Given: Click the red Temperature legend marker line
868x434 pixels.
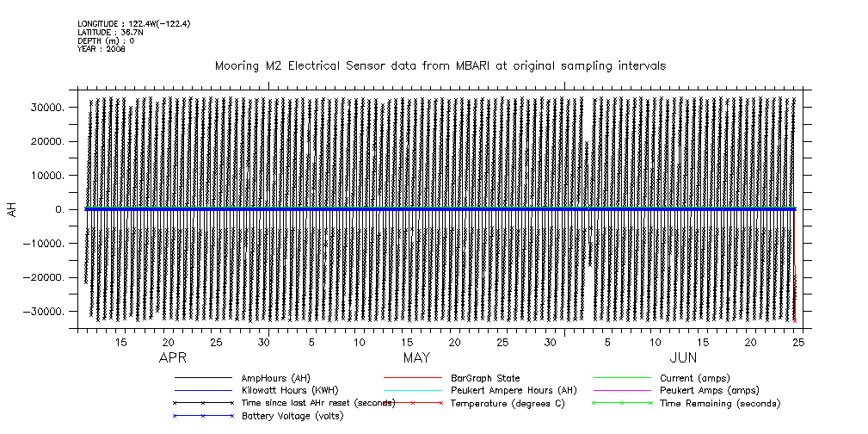Looking at the screenshot, I should (413, 403).
